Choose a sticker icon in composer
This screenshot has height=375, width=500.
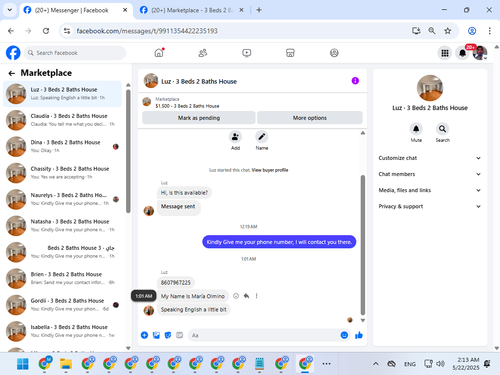168,335
